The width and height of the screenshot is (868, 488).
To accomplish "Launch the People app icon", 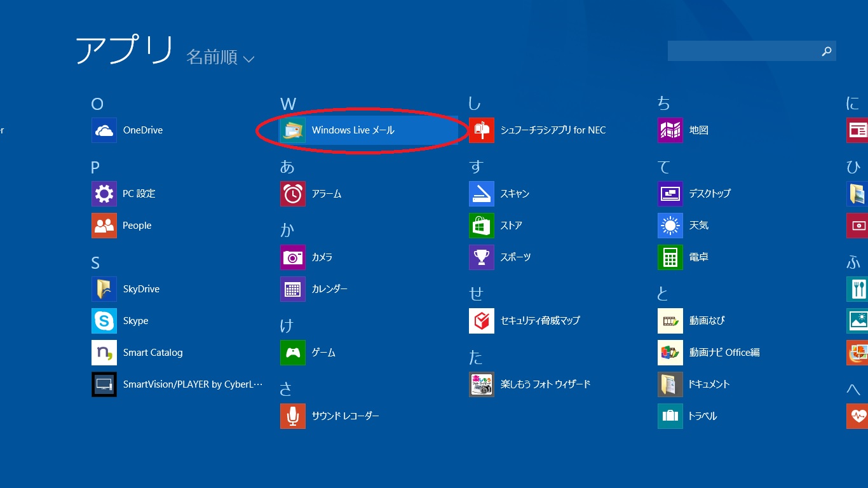I will (104, 226).
